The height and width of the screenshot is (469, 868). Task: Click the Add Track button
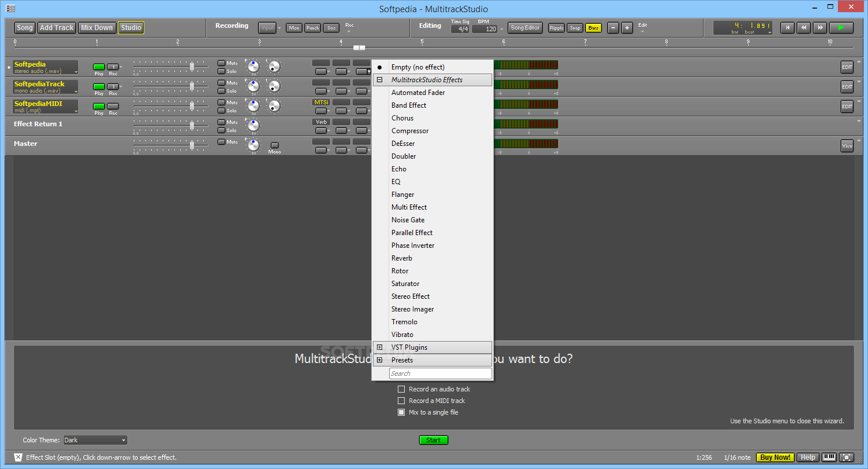57,28
